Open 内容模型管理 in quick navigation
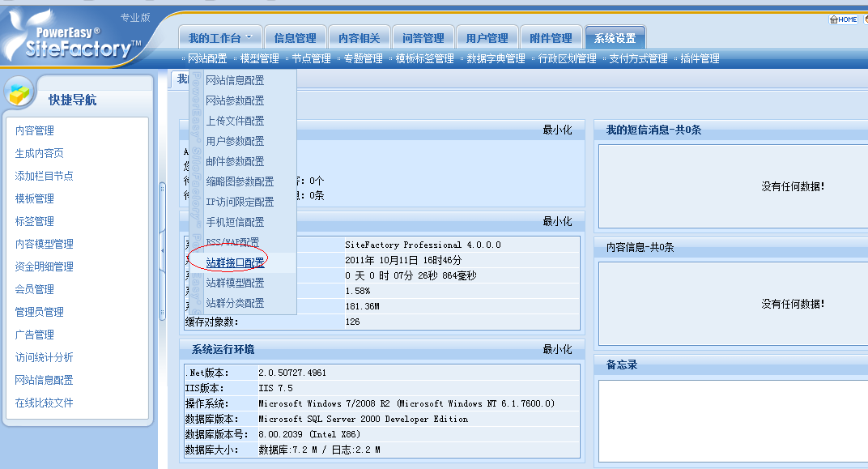Image resolution: width=868 pixels, height=469 pixels. pos(45,244)
